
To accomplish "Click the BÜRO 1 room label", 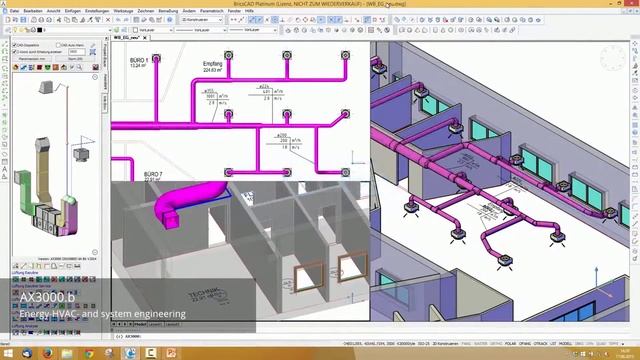I will 139,60.
